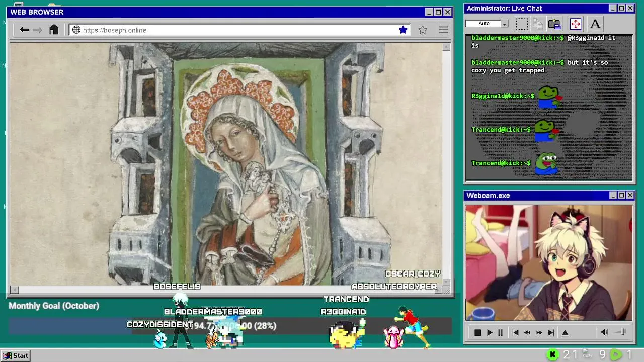Click the outlined favorites star
The width and height of the screenshot is (644, 362).
pos(423,30)
